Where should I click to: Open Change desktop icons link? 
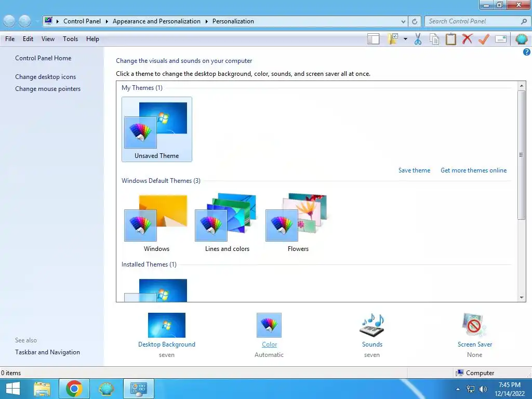coord(46,77)
